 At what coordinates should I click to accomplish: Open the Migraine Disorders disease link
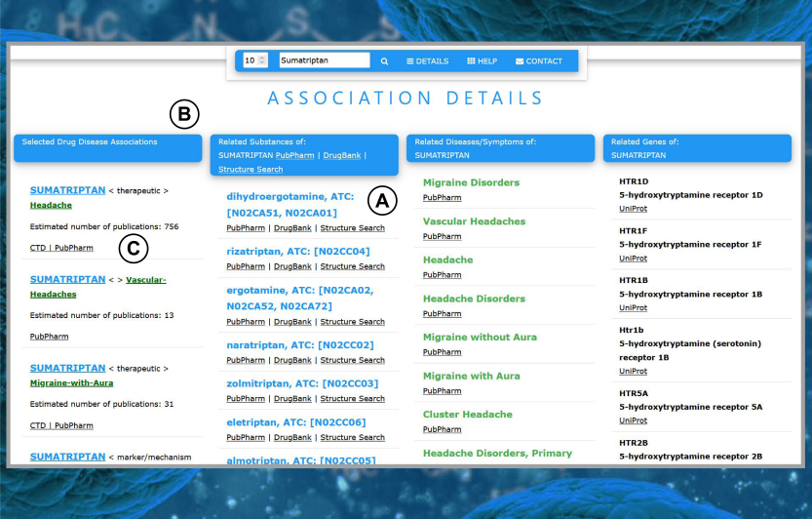[471, 182]
